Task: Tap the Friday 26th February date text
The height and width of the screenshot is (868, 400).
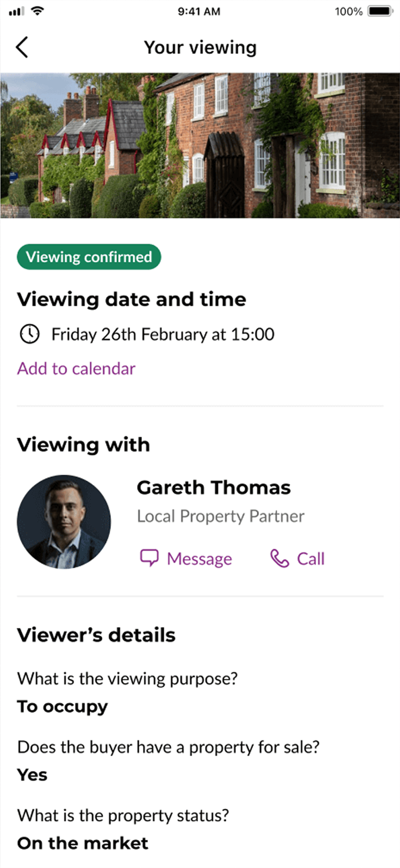Action: pos(163,334)
